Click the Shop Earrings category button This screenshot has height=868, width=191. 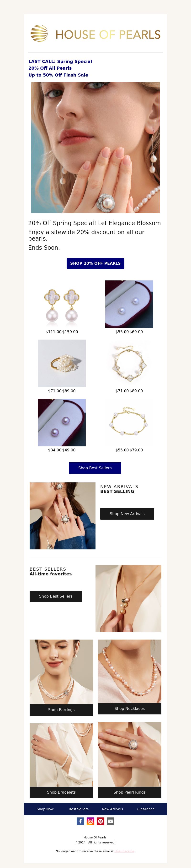(61, 710)
